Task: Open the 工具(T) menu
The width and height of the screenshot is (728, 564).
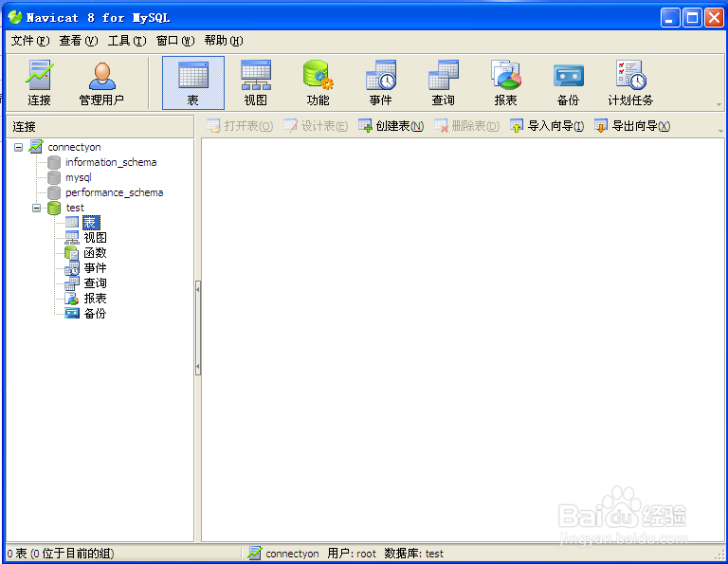Action: [127, 41]
